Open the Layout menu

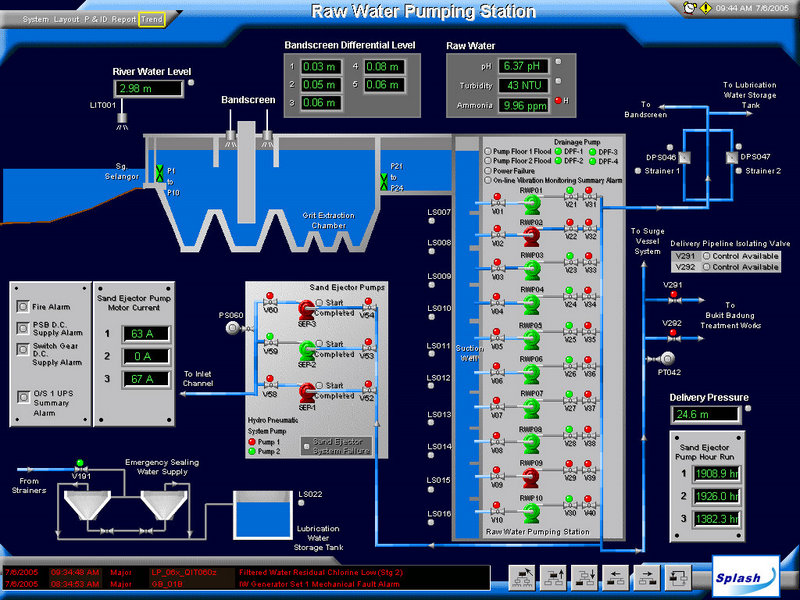tap(66, 19)
